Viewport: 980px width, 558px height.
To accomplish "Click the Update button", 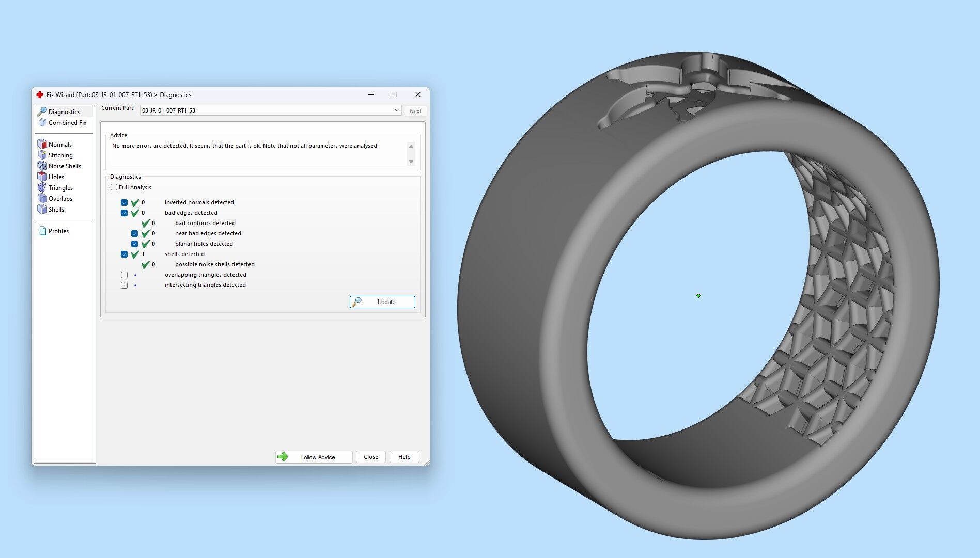I will [382, 302].
